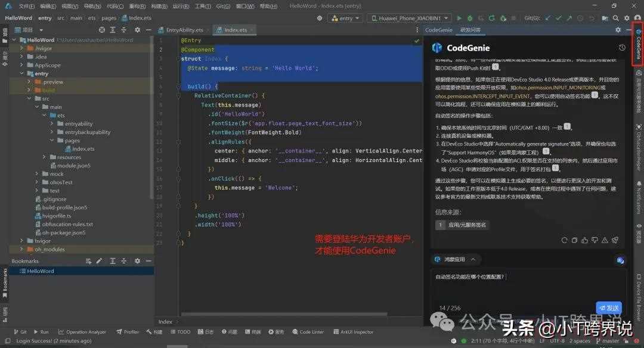Click the 2 spaces indent setting
The image size is (644, 348).
pyautogui.click(x=580, y=341)
